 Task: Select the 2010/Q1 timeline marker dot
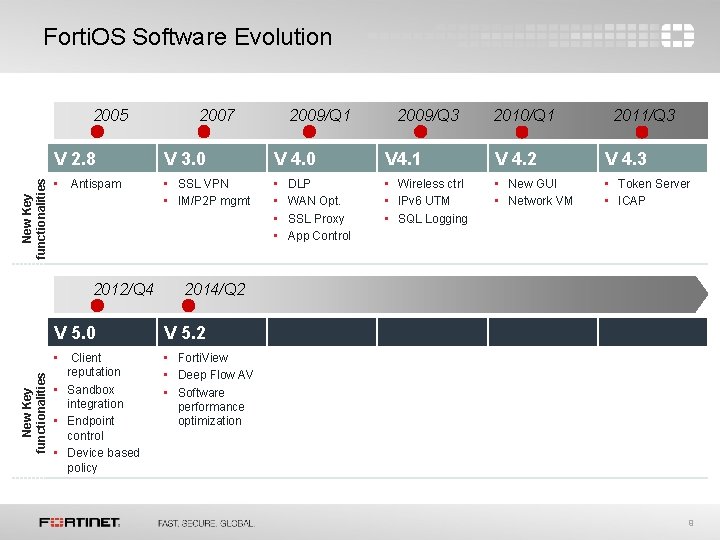pyautogui.click(x=522, y=132)
